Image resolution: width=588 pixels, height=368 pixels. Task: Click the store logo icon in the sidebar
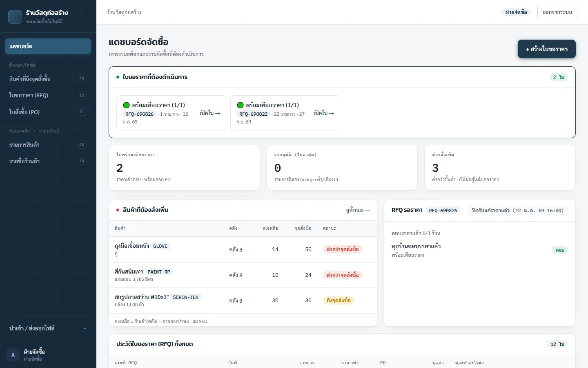[x=15, y=17]
